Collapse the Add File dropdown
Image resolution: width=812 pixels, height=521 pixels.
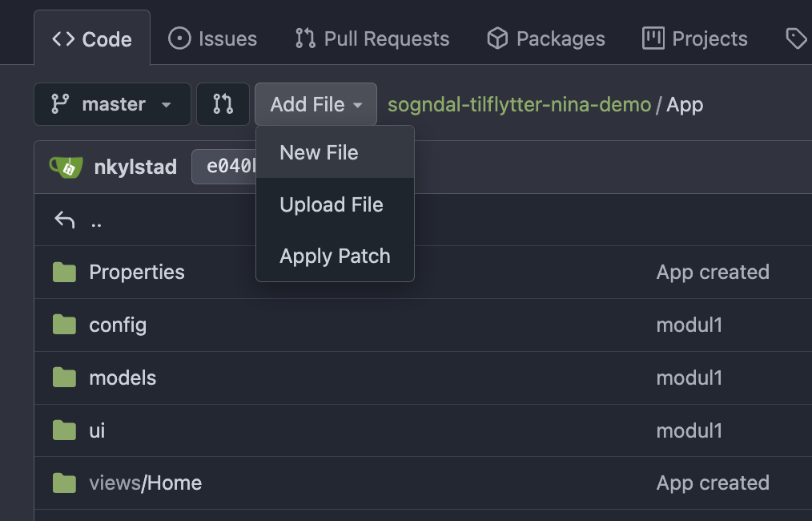tap(316, 104)
